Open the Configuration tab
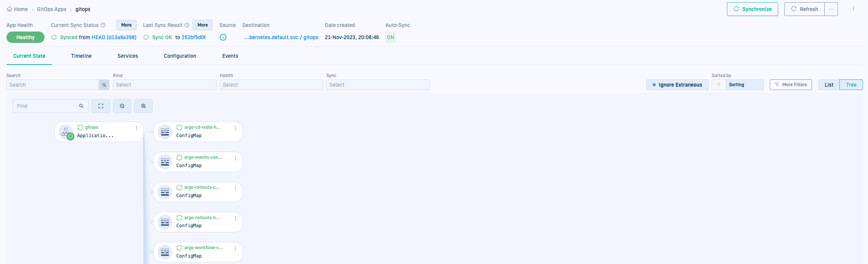 180,56
